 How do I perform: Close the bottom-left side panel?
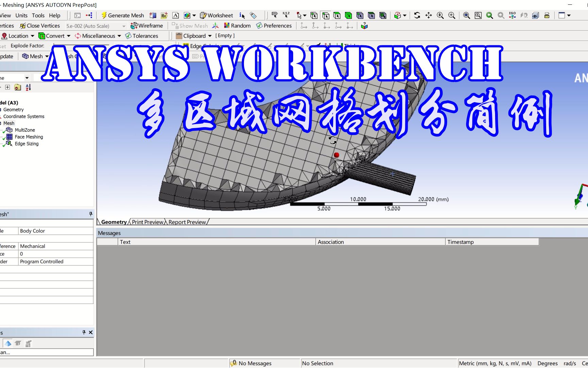point(91,332)
